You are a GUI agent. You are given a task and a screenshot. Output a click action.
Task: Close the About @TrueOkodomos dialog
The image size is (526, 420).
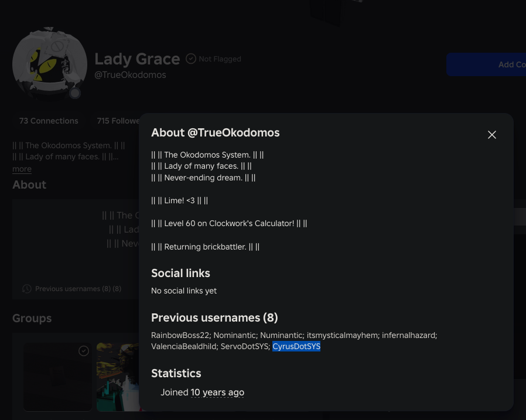[x=492, y=135]
